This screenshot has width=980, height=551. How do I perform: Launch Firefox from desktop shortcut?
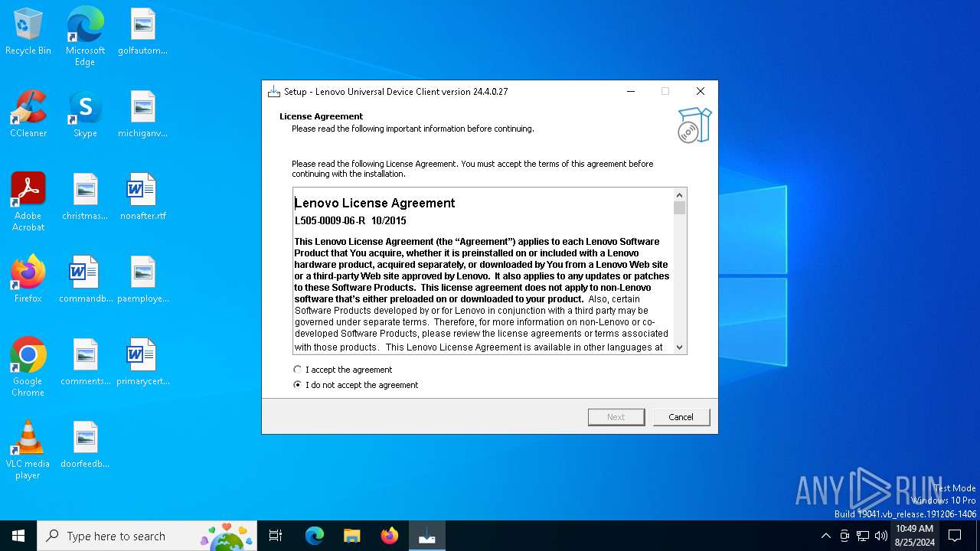pyautogui.click(x=28, y=280)
